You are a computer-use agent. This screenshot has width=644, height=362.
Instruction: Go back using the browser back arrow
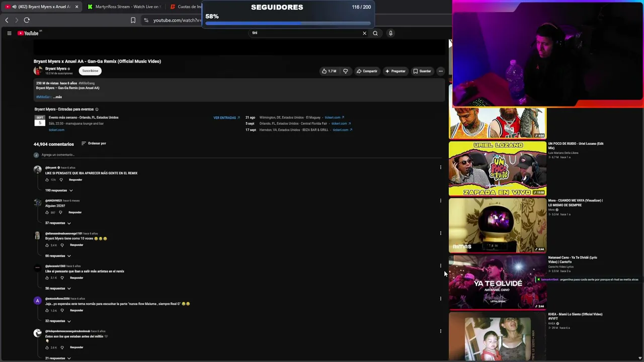7,20
